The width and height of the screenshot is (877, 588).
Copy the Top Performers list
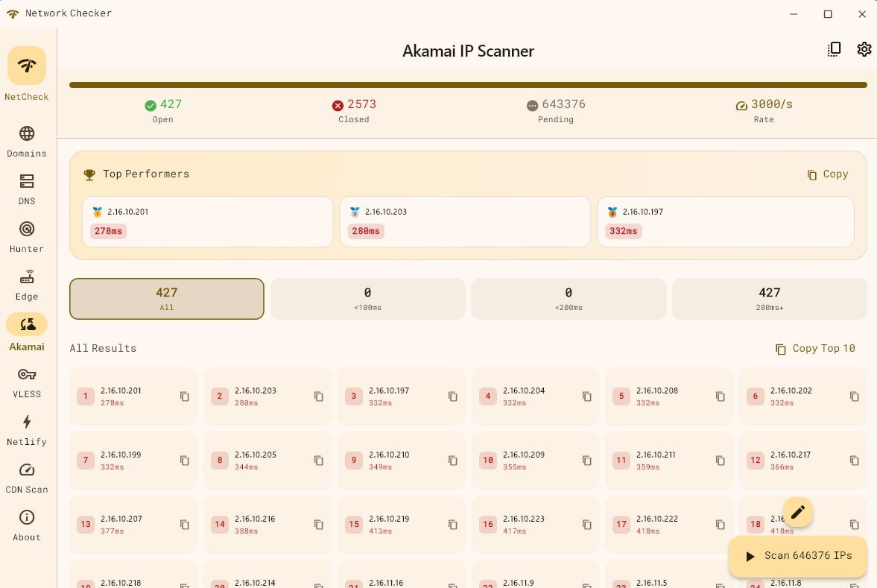point(828,174)
